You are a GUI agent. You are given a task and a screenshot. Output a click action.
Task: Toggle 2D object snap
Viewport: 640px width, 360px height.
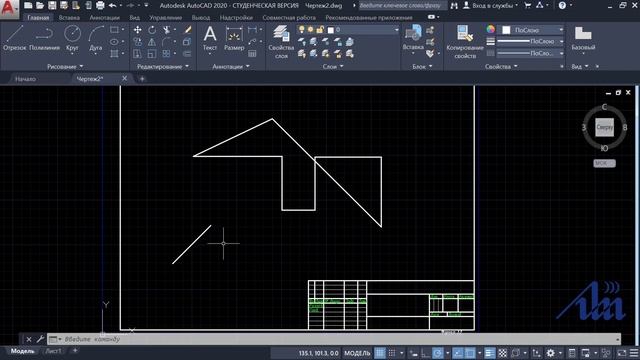pyautogui.click(x=470, y=353)
